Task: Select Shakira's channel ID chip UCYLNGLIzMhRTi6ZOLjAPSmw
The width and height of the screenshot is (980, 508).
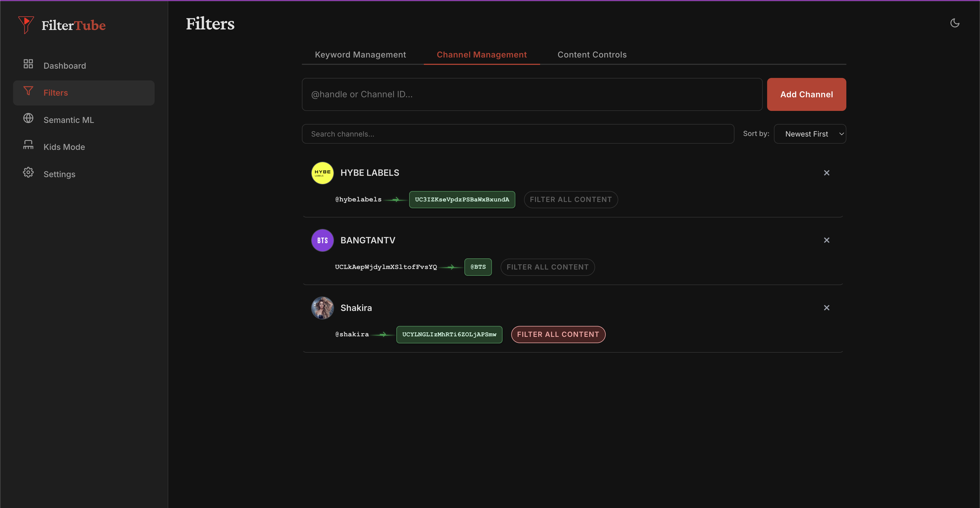Action: (449, 334)
